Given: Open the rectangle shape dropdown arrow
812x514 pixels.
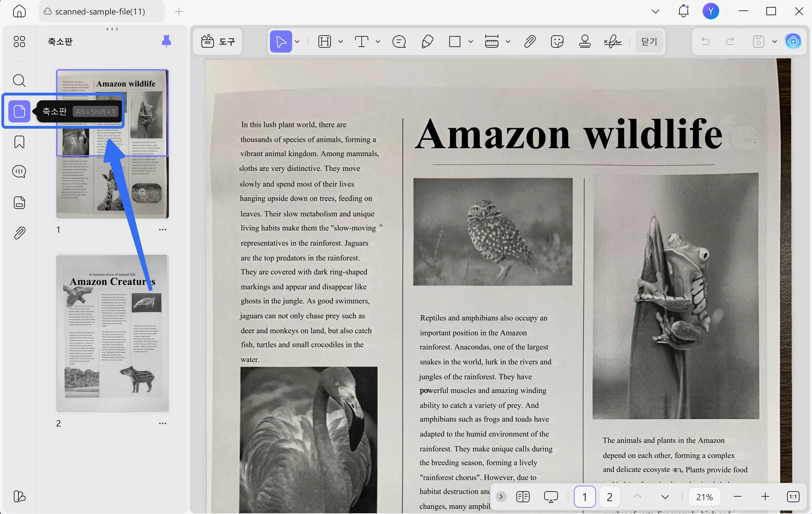Looking at the screenshot, I should coord(471,42).
